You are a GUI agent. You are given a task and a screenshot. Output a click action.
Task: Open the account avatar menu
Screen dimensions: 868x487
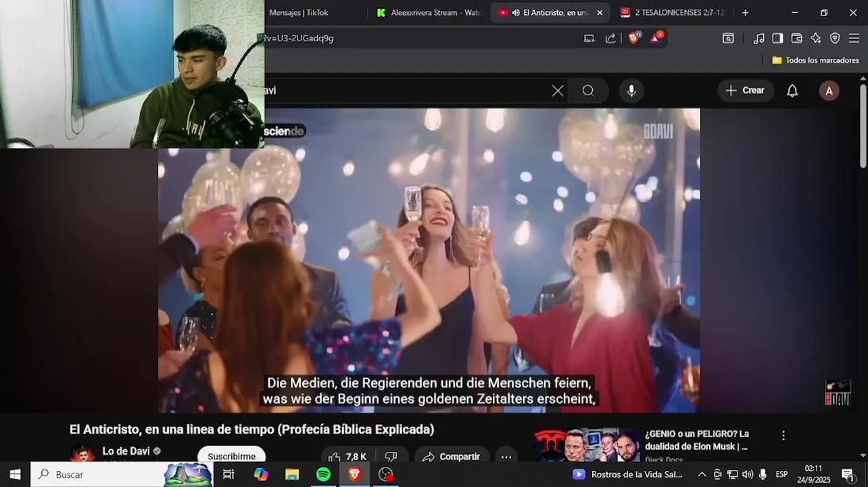coord(829,91)
